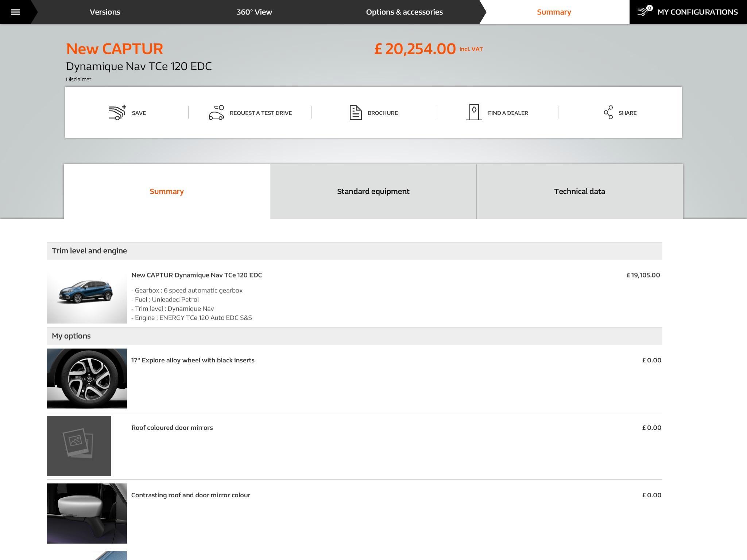
Task: Open the hamburger menu icon
Action: click(x=16, y=11)
